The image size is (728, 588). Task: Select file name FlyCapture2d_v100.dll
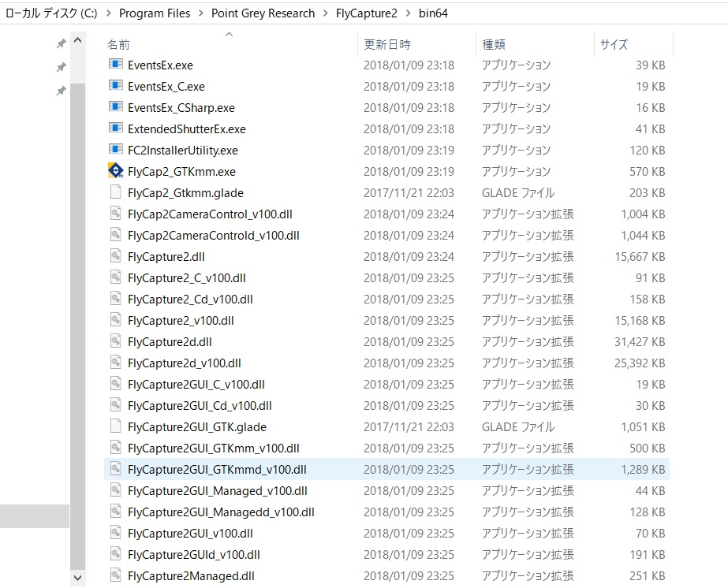click(185, 363)
